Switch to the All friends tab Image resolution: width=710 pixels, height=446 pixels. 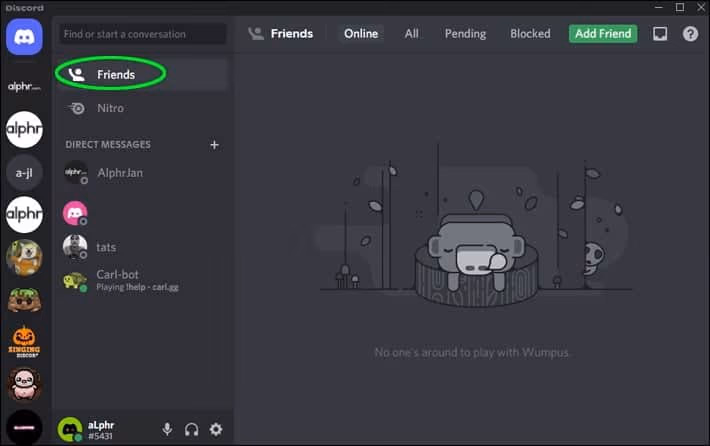[x=412, y=34]
